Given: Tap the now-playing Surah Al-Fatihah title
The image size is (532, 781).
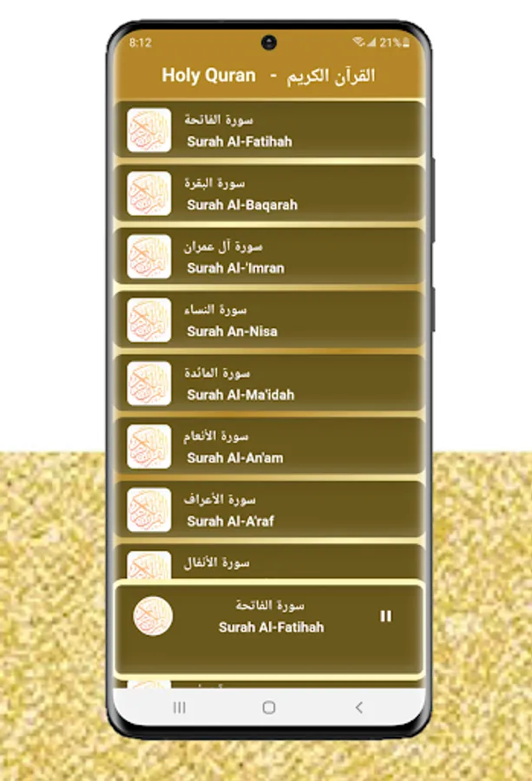Looking at the screenshot, I should pos(271,627).
